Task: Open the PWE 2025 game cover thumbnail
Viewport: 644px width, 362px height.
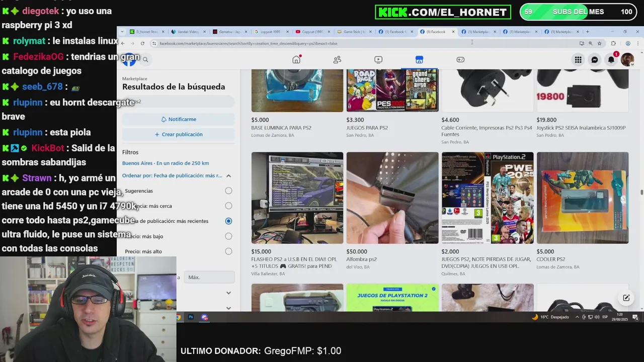Action: 488,198
